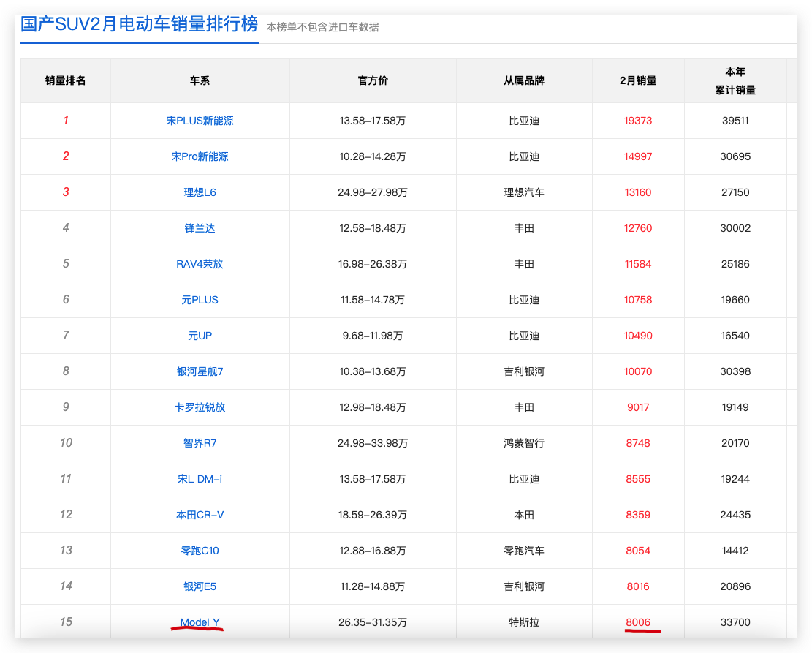The image size is (812, 653).
Task: Click February sales value 19373
Action: pyautogui.click(x=637, y=121)
